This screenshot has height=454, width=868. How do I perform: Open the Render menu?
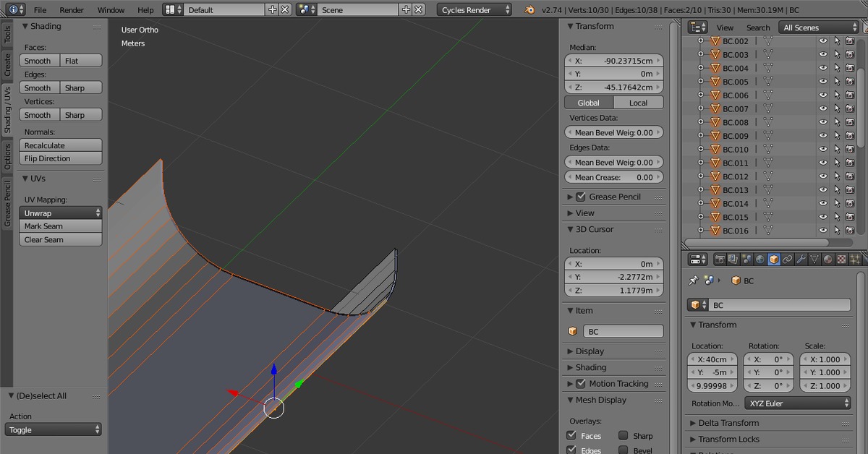pos(72,10)
